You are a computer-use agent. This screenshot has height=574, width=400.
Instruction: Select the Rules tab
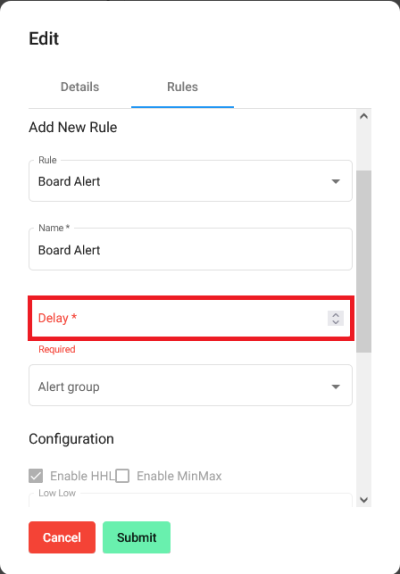pyautogui.click(x=183, y=87)
